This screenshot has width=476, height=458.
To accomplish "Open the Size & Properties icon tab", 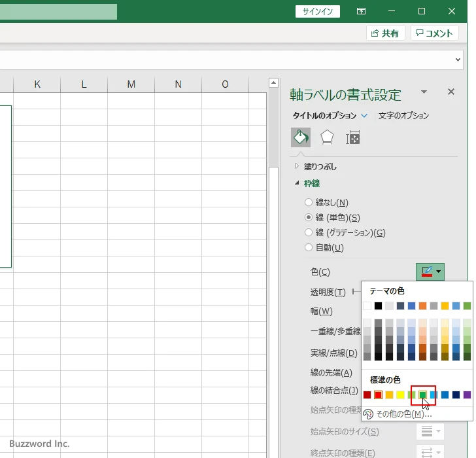I will click(353, 138).
